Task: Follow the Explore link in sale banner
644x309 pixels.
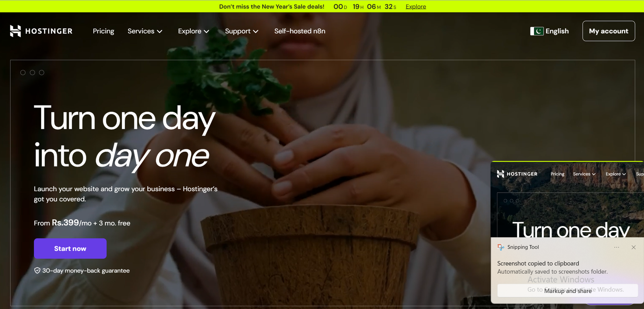Action: coord(416,6)
